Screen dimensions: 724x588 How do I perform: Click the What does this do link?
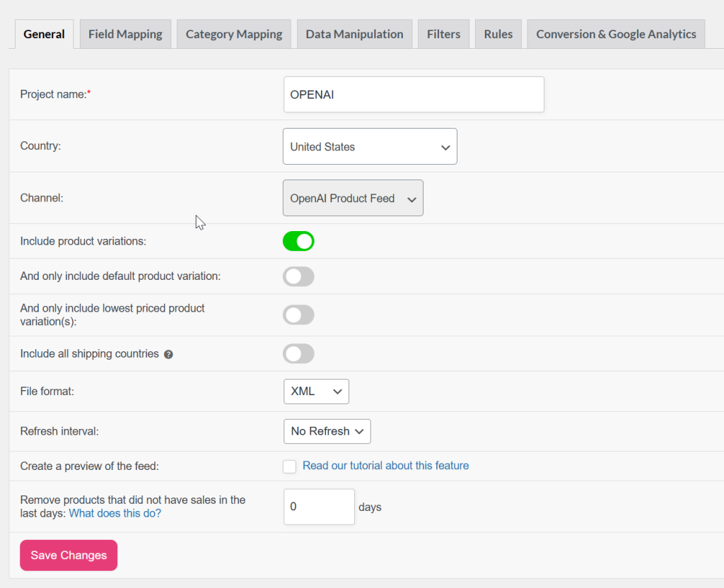115,513
